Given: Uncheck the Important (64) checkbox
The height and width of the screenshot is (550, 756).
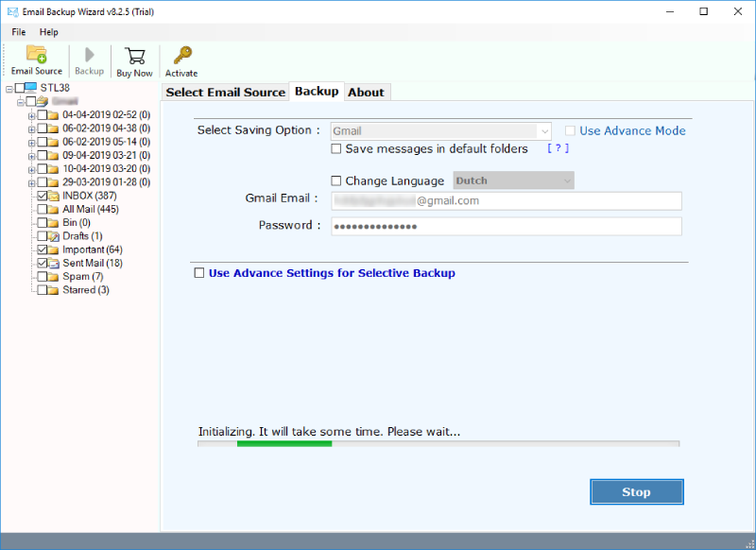Looking at the screenshot, I should [42, 249].
